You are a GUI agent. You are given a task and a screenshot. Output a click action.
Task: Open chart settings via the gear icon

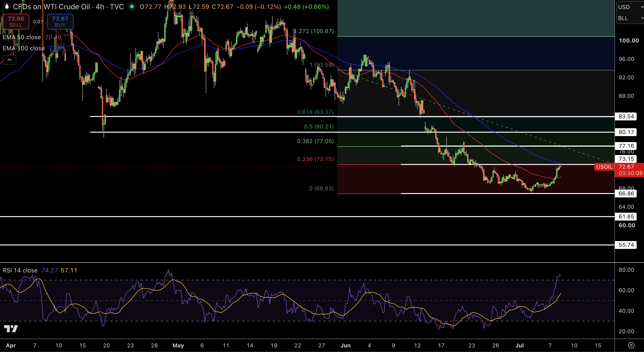pos(631,345)
